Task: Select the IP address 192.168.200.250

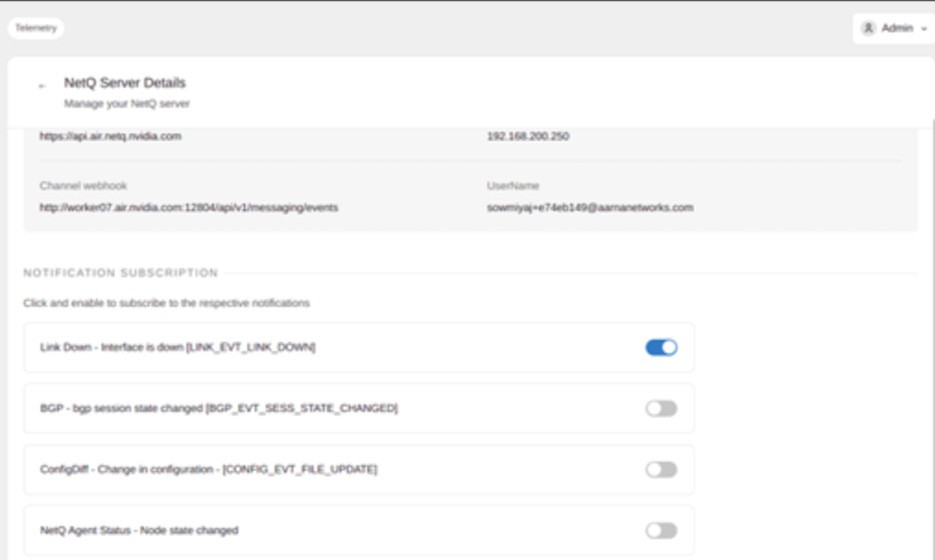Action: [528, 137]
